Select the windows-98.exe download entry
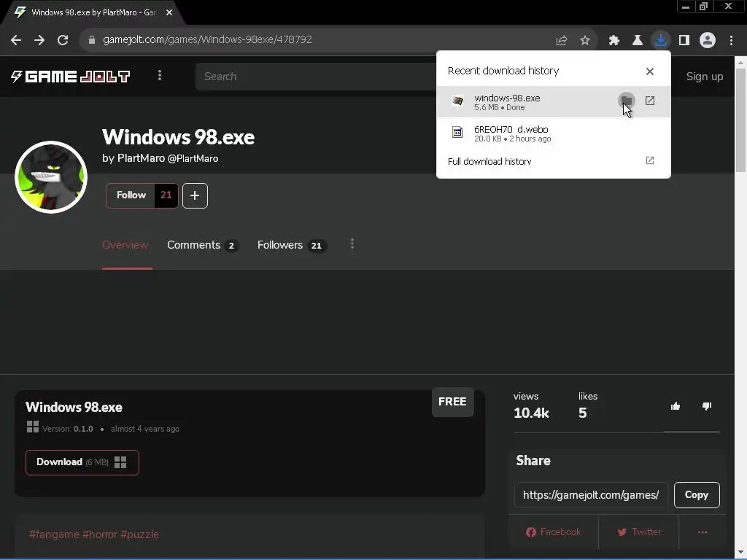The height and width of the screenshot is (560, 747). 554,102
